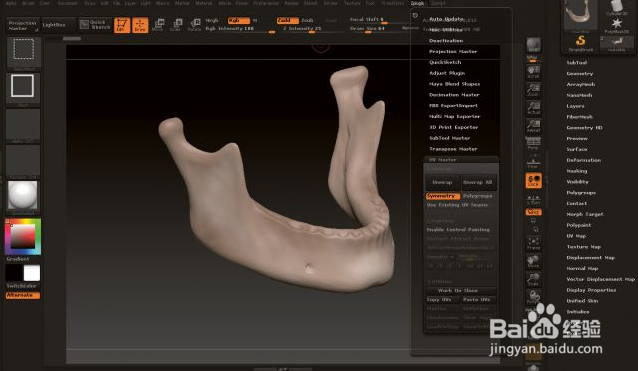Select the SimpleBrush tool
Screen dimensions: 638x371
pos(581,44)
